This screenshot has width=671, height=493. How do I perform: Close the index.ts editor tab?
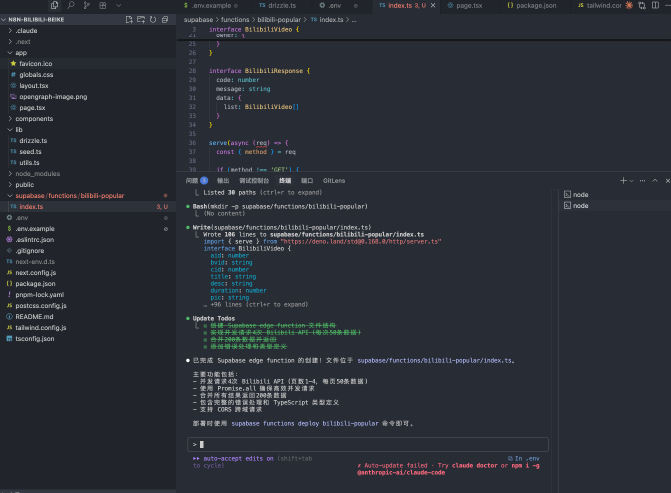[x=434, y=5]
